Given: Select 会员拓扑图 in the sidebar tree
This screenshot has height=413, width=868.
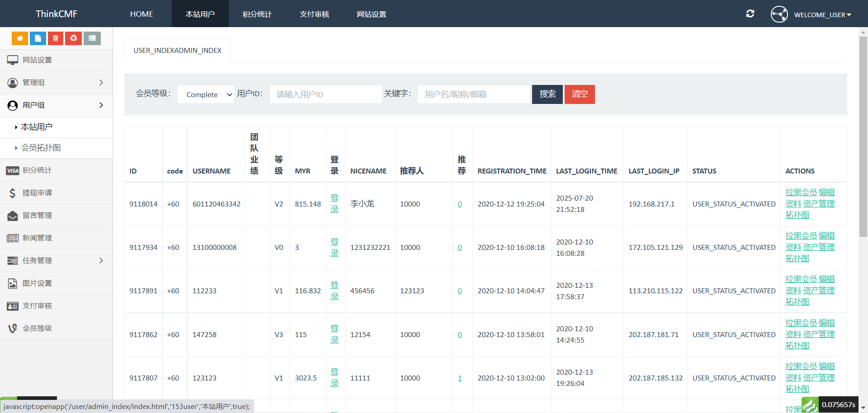Looking at the screenshot, I should coord(41,148).
